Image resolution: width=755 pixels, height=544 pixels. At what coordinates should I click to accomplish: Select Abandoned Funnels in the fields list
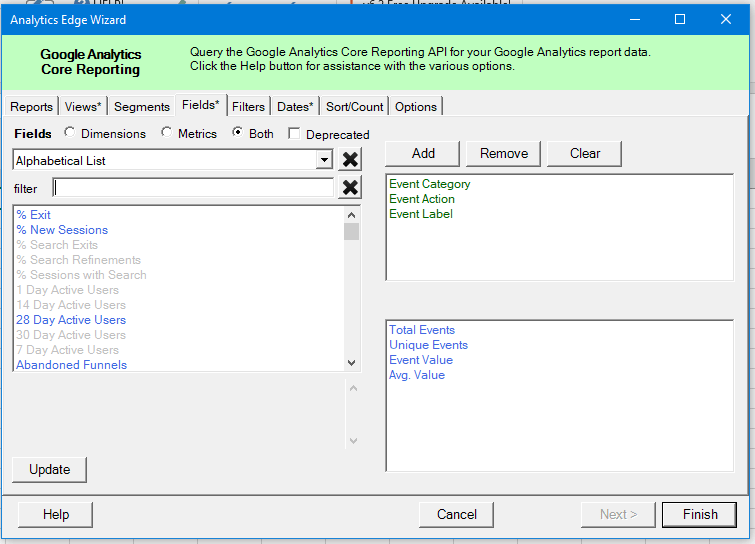(71, 365)
